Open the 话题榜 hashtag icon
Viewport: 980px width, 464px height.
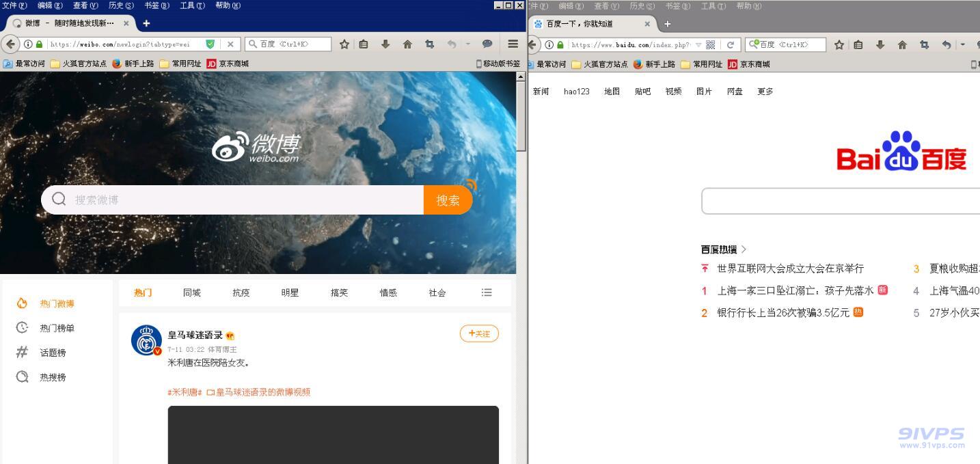[22, 353]
